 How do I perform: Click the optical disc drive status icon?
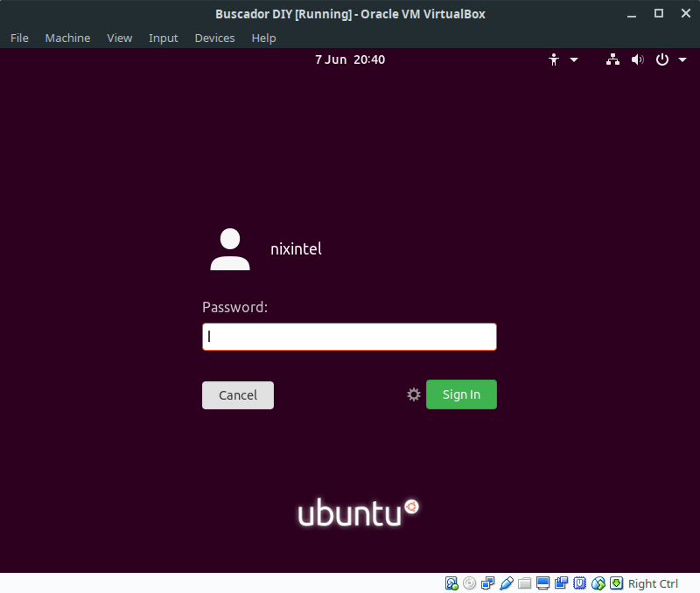pos(470,583)
